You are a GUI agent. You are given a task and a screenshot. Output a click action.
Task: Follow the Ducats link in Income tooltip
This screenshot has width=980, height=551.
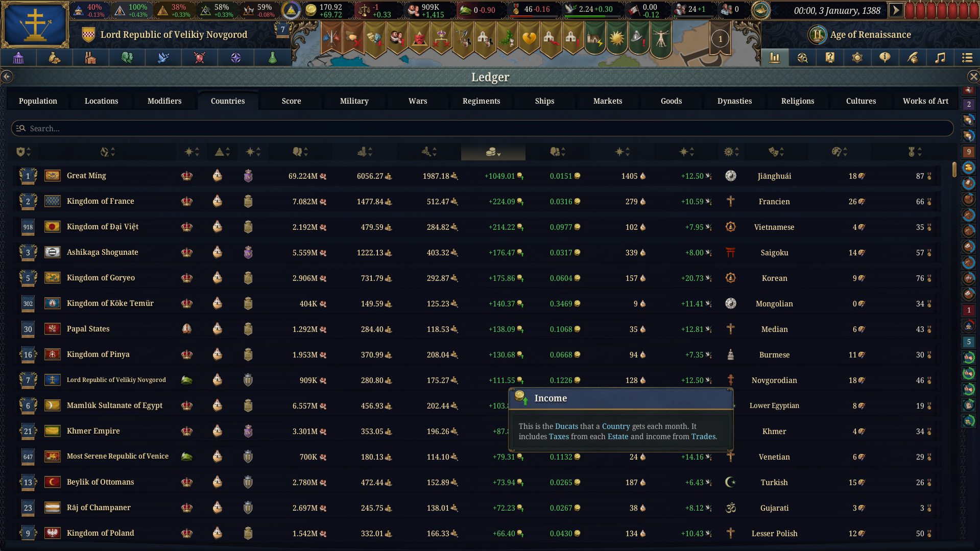click(x=566, y=426)
